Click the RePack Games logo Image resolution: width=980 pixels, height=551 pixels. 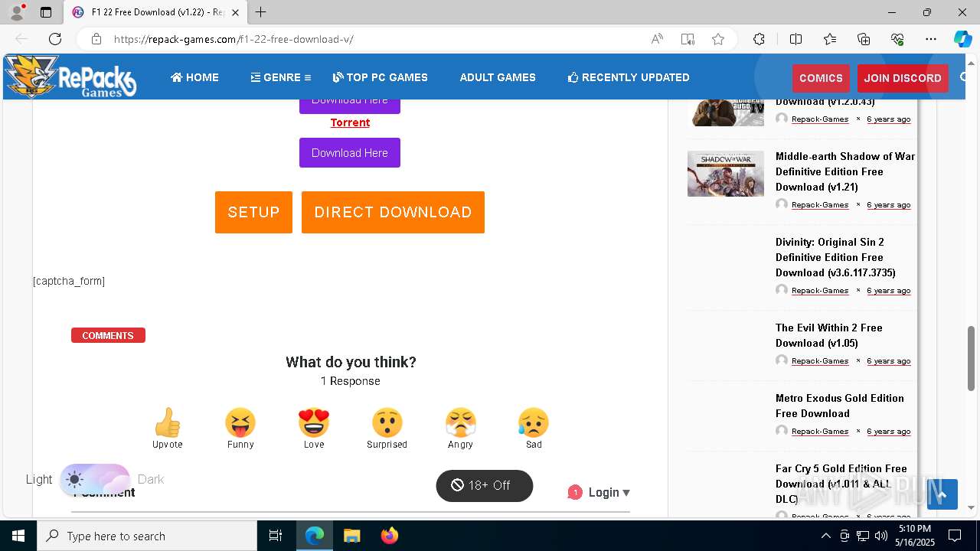click(x=70, y=77)
